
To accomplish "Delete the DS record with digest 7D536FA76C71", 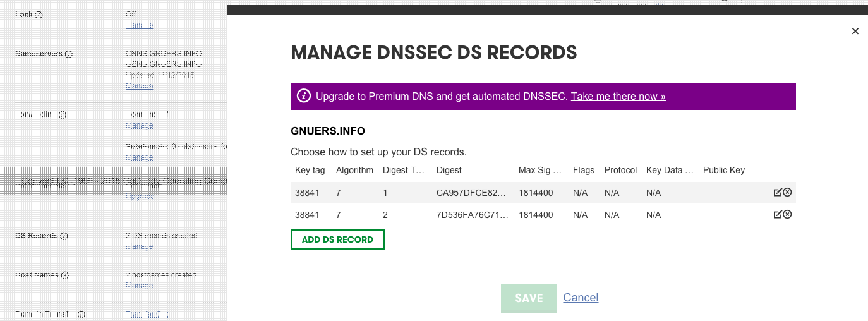I will [x=787, y=215].
